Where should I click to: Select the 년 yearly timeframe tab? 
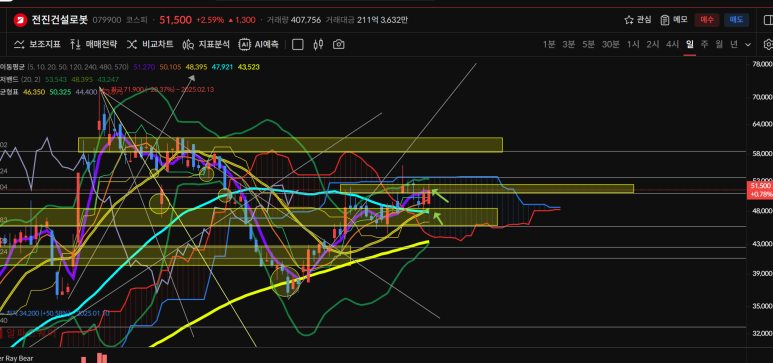pos(734,44)
